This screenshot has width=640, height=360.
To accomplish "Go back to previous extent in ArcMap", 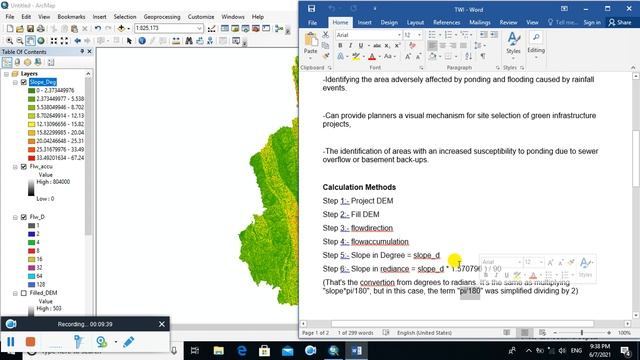I will point(78,41).
